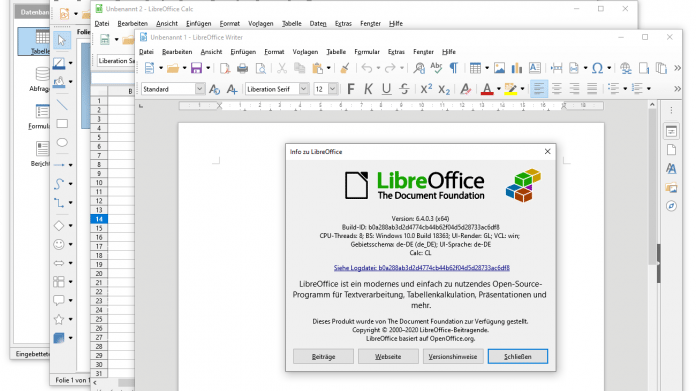This screenshot has height=391, width=696.
Task: Toggle align left paragraph button
Action: tap(539, 89)
